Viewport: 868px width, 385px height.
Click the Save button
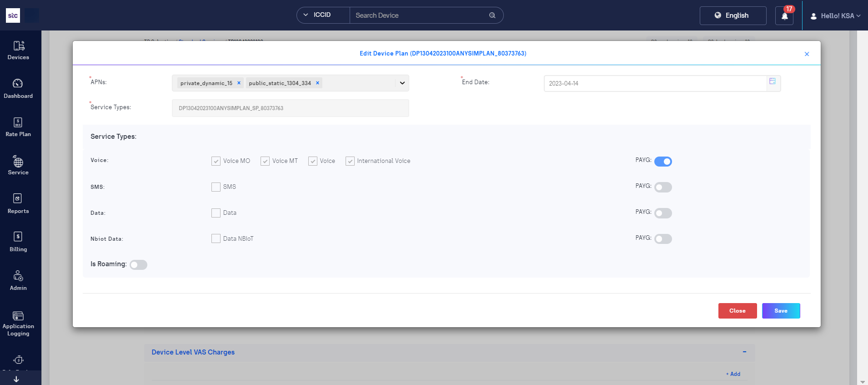coord(781,311)
